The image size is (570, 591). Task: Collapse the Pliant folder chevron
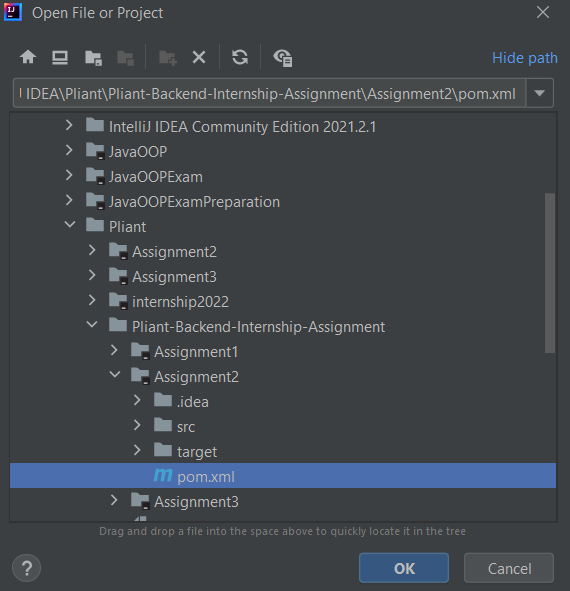click(70, 225)
